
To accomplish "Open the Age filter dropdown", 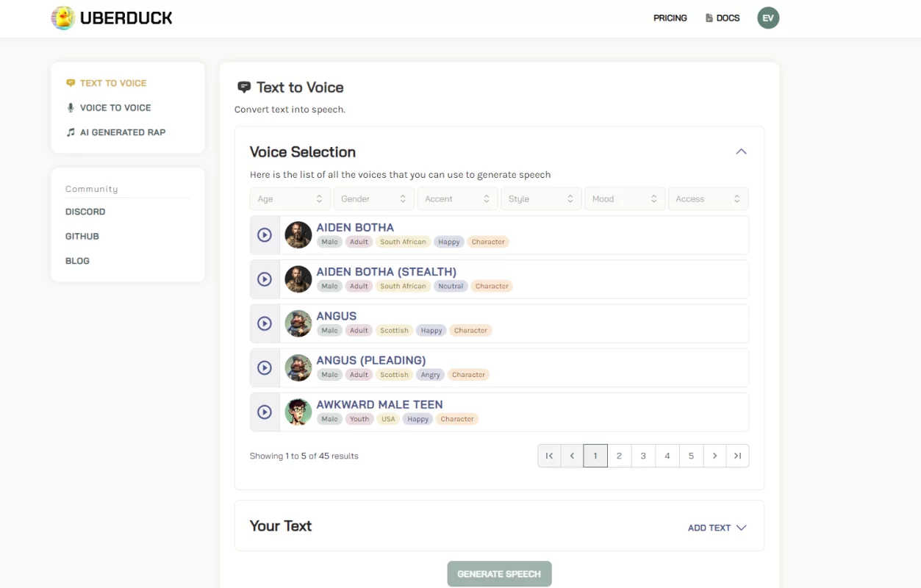I will pos(290,199).
